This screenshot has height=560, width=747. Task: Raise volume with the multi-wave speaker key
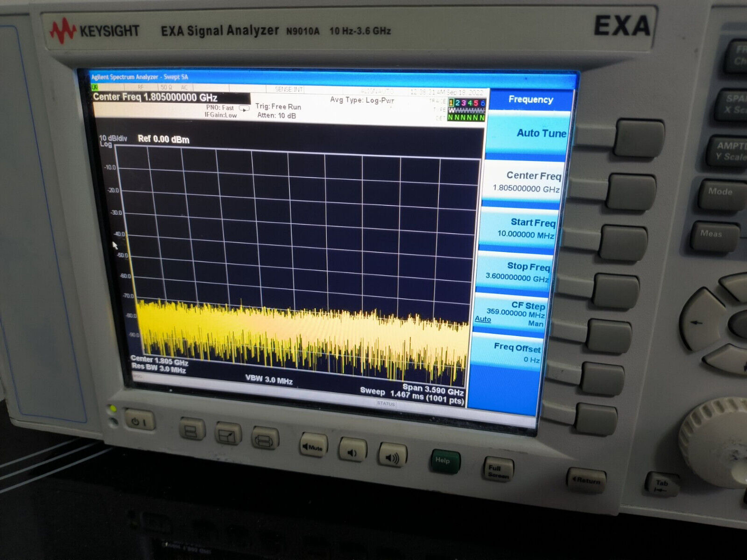(393, 456)
